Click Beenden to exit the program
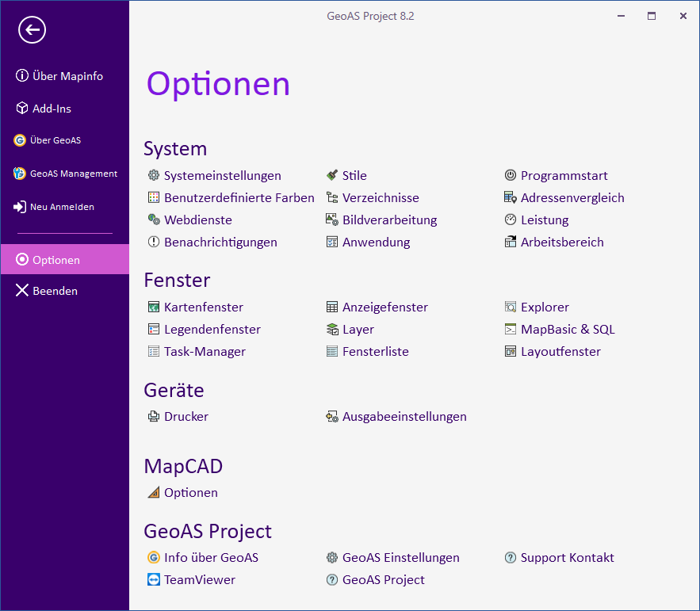Image resolution: width=700 pixels, height=611 pixels. tap(65, 291)
